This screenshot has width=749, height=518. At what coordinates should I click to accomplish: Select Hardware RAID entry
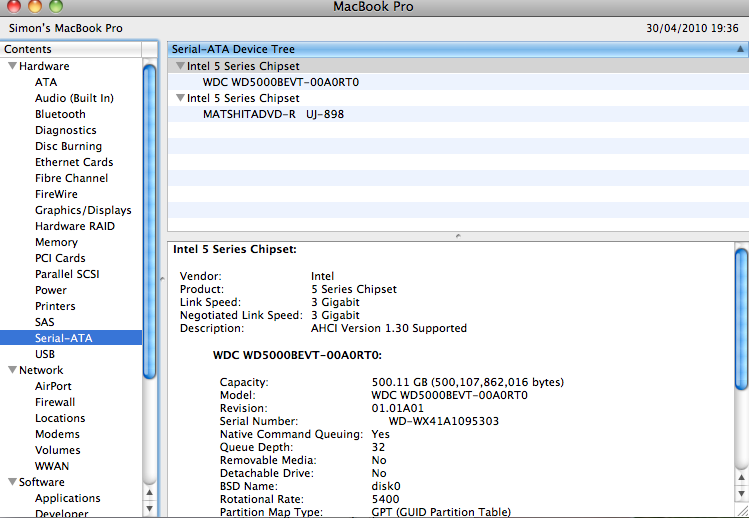coord(75,226)
